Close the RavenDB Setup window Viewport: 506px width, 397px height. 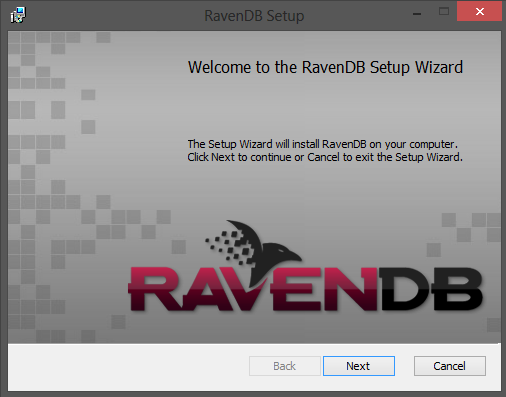tap(479, 11)
